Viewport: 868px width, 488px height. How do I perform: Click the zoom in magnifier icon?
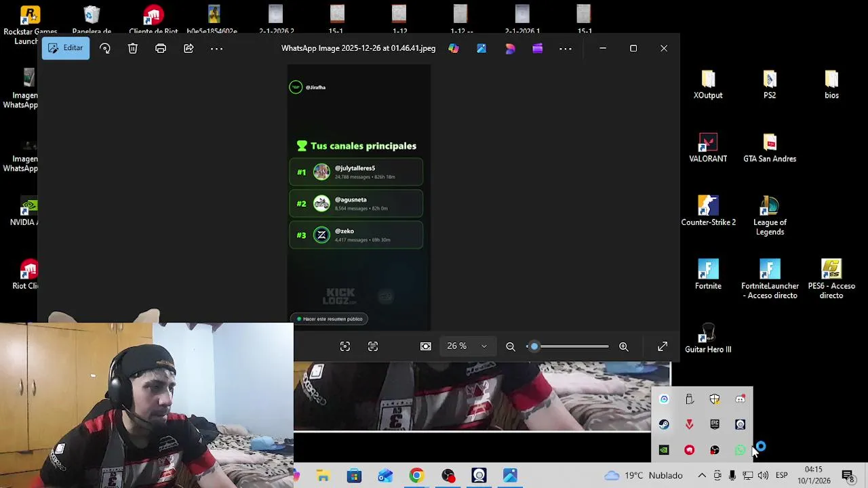(624, 346)
